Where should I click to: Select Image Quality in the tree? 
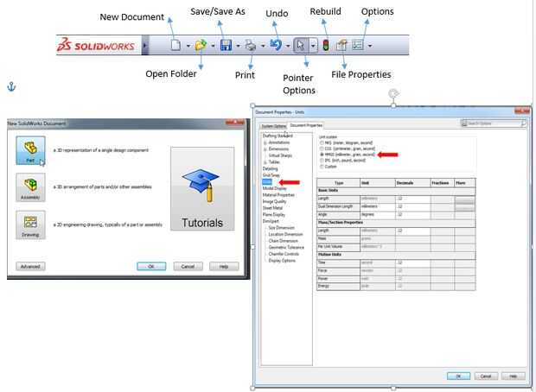coord(275,201)
